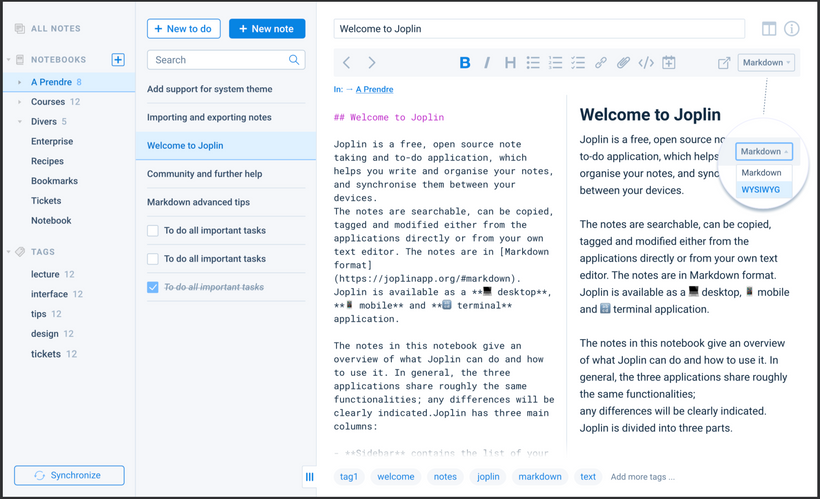The width and height of the screenshot is (820, 499).
Task: Click the 'markdown' tag
Action: click(540, 477)
